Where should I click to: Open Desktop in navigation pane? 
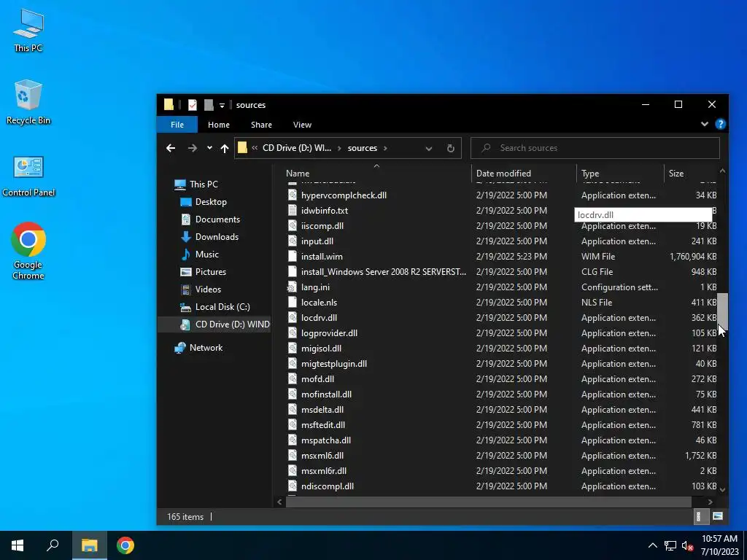click(x=211, y=202)
